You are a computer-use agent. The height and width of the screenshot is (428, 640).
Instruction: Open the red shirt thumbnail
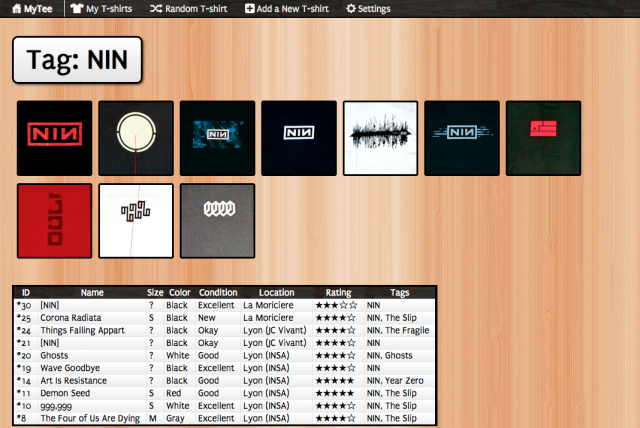tap(55, 221)
